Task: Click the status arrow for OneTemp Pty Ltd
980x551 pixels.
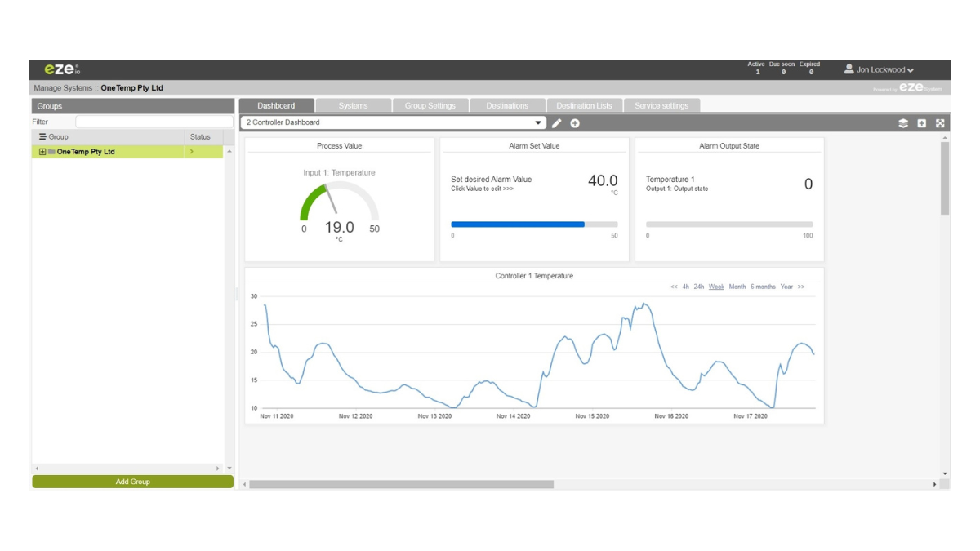Action: pos(192,152)
